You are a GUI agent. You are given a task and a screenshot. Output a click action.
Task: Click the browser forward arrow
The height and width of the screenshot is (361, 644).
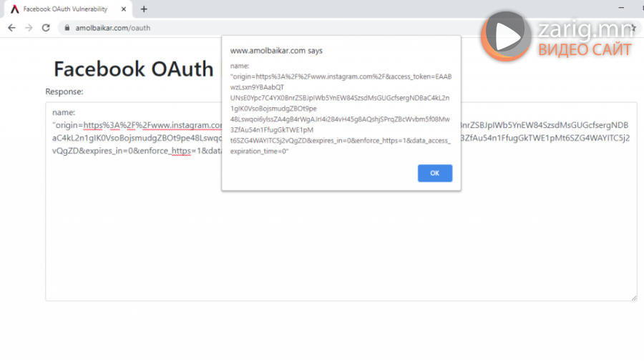[x=29, y=28]
